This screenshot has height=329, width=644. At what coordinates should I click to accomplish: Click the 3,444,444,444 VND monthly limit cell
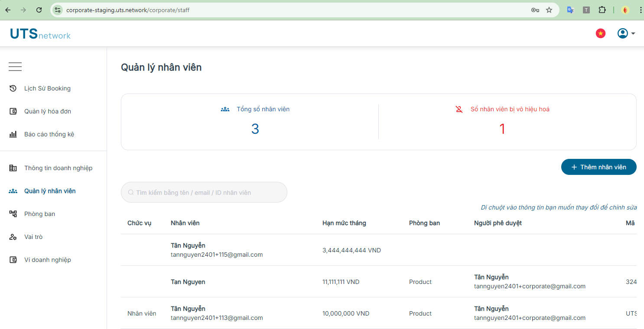click(351, 250)
